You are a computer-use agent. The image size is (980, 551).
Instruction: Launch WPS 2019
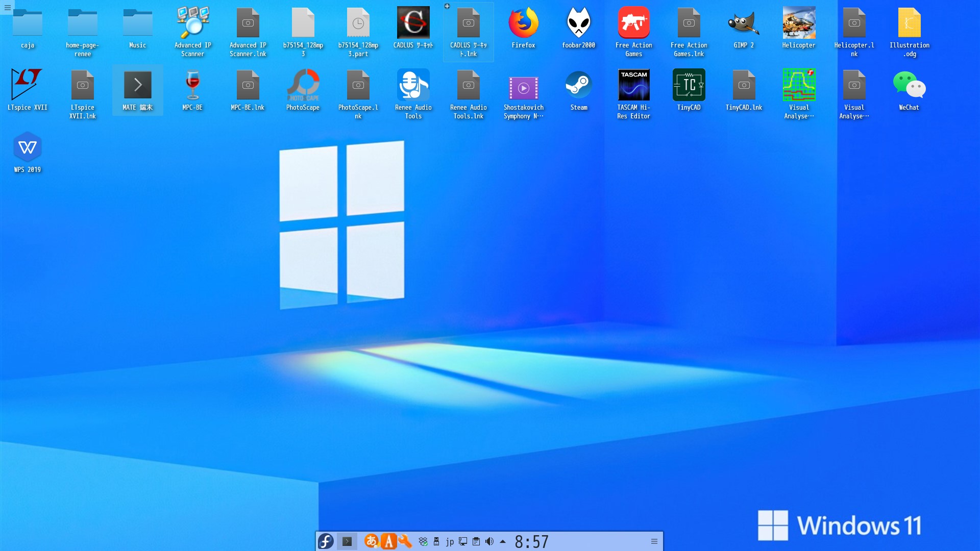click(x=28, y=148)
